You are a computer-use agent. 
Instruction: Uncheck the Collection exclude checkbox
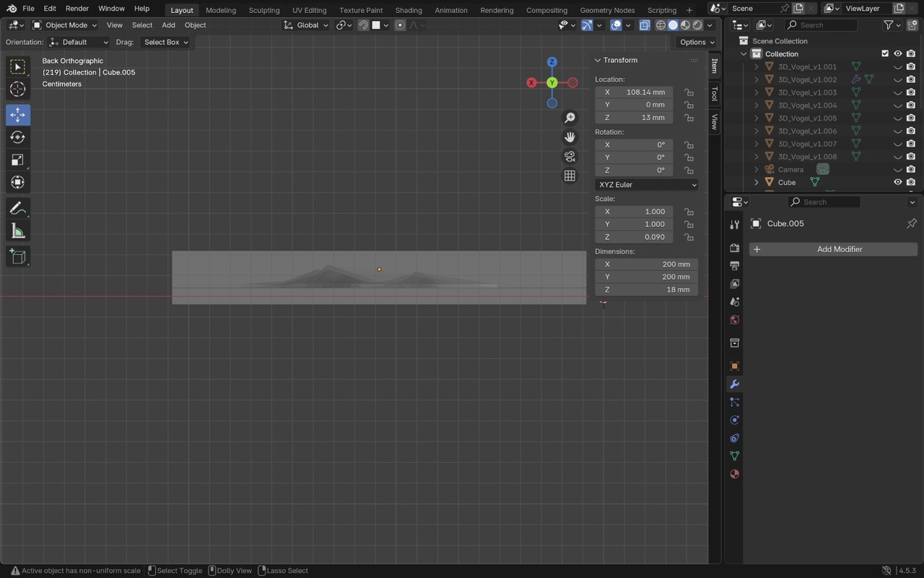tap(885, 53)
